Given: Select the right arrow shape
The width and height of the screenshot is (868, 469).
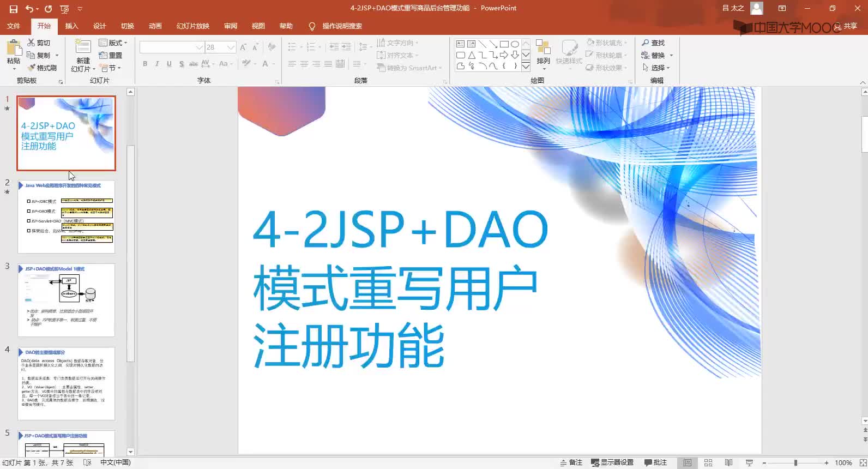Looking at the screenshot, I should point(504,55).
